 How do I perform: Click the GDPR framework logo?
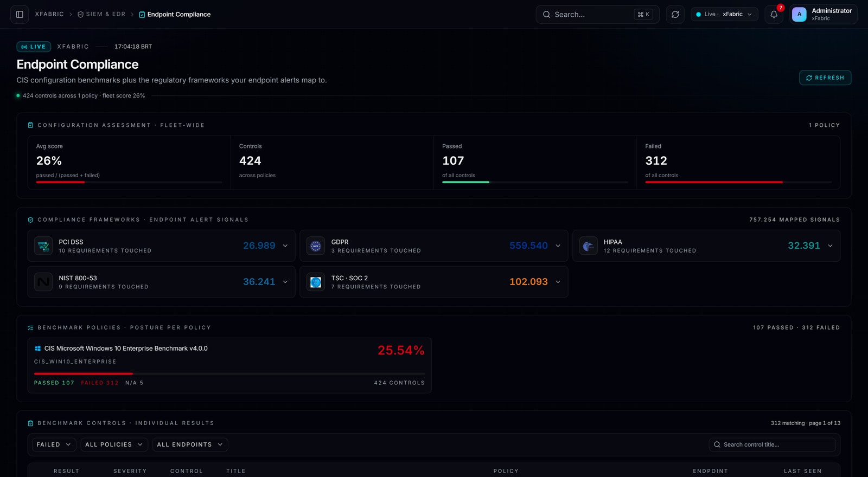click(x=316, y=246)
